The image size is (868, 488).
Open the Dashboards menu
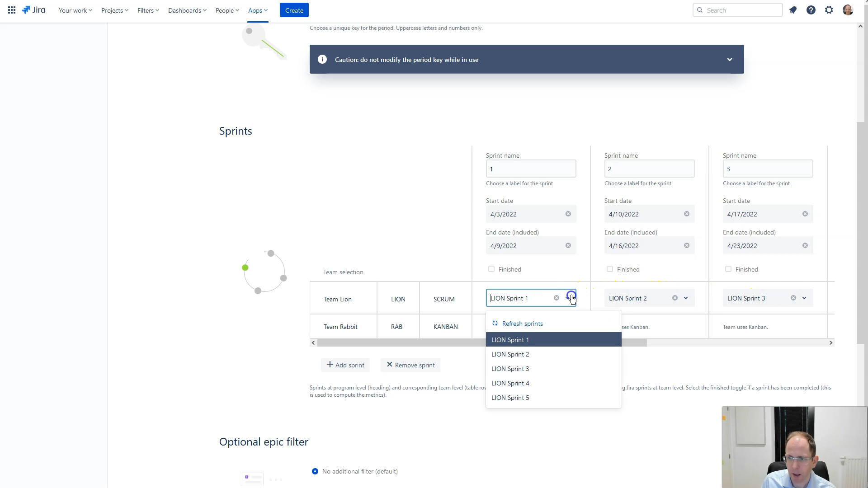tap(187, 10)
